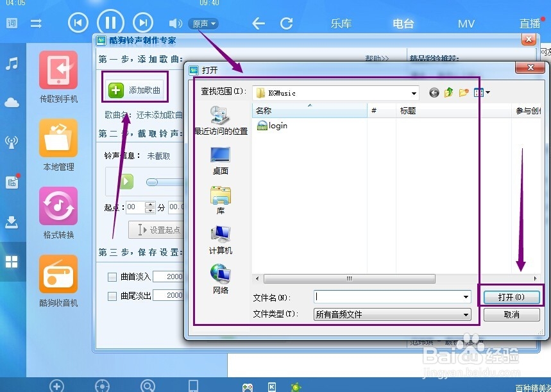Viewport: 551px width, 392px height.
Task: Open the 原声 sound effect dropdown
Action: tap(203, 24)
